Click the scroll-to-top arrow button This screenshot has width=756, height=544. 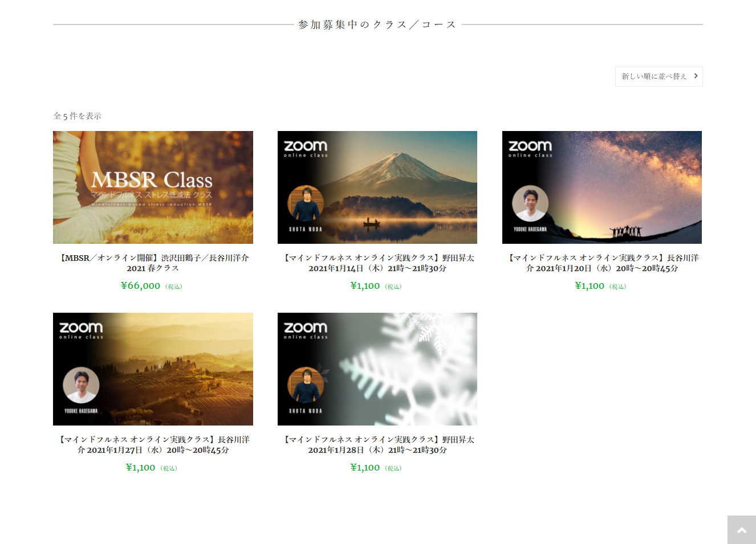[x=741, y=530]
